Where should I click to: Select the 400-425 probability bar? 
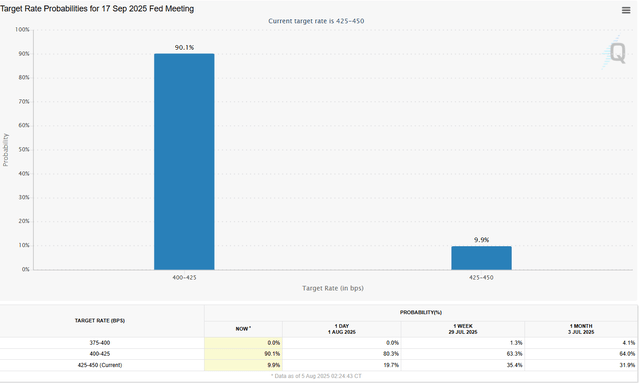pos(184,162)
